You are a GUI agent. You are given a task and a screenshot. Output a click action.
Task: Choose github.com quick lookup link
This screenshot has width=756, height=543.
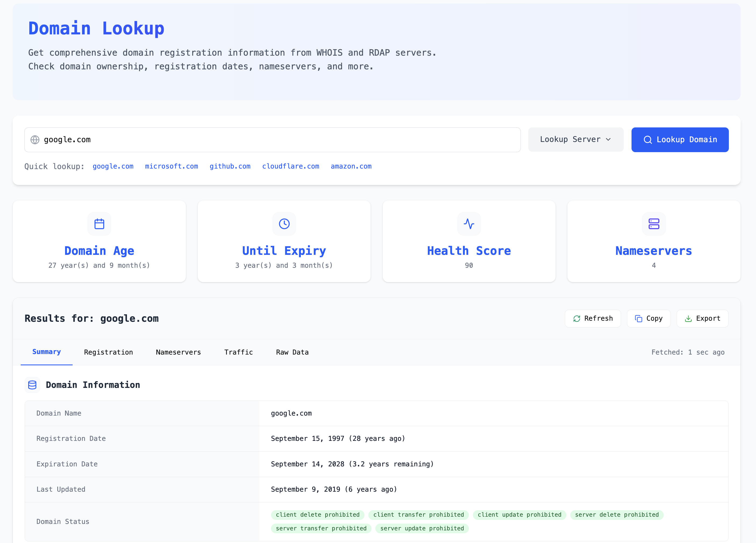tap(230, 166)
